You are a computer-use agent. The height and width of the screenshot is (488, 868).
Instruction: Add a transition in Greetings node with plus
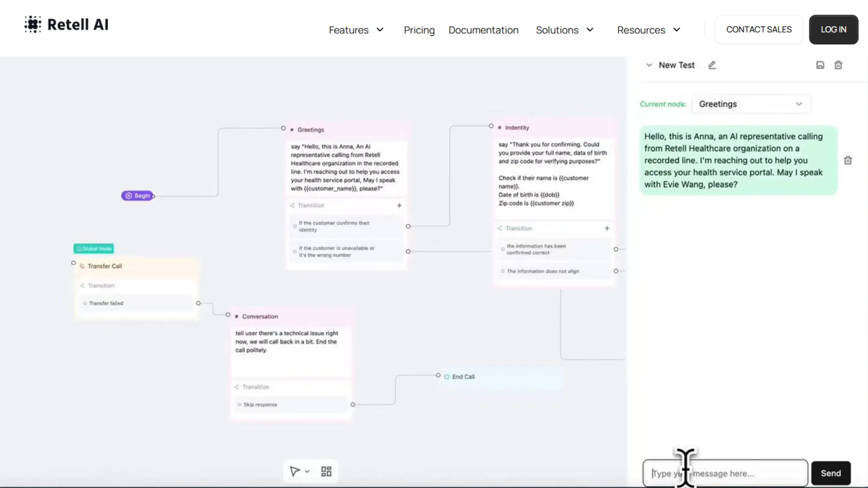click(x=399, y=205)
